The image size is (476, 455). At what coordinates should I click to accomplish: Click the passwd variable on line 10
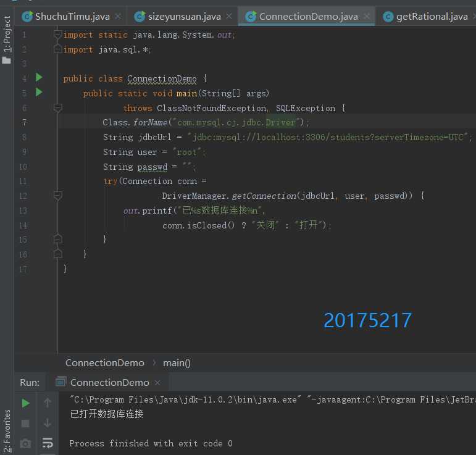point(152,167)
